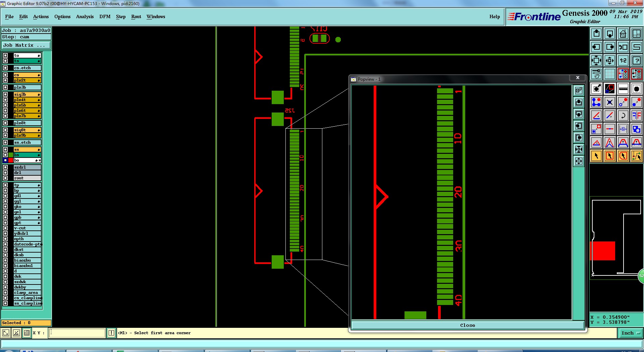
Task: Click the zoom in icon in Popview
Action: [579, 149]
